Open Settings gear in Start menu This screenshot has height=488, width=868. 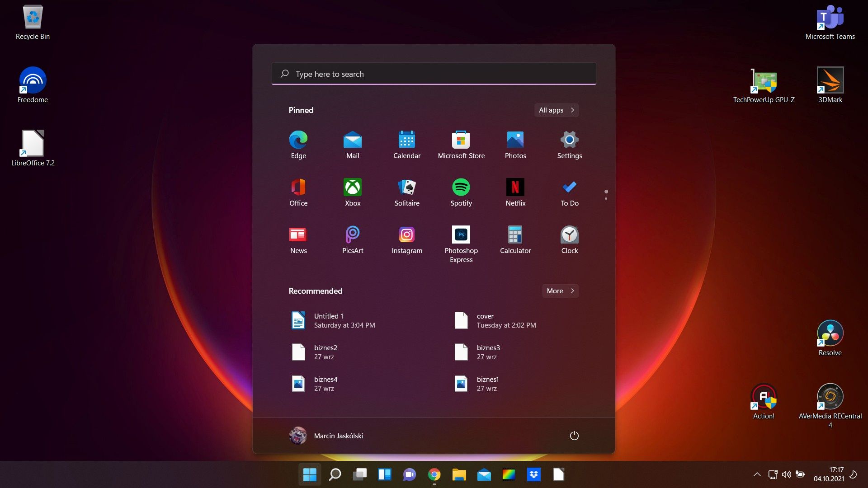pyautogui.click(x=570, y=145)
